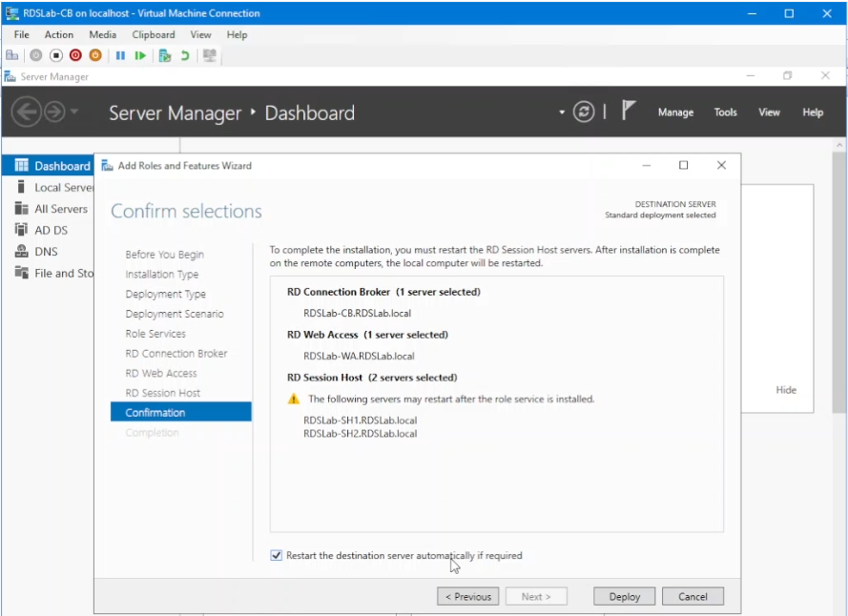Viewport: 848px width, 616px height.
Task: Open the Manage menu in Server Manager
Action: [675, 113]
